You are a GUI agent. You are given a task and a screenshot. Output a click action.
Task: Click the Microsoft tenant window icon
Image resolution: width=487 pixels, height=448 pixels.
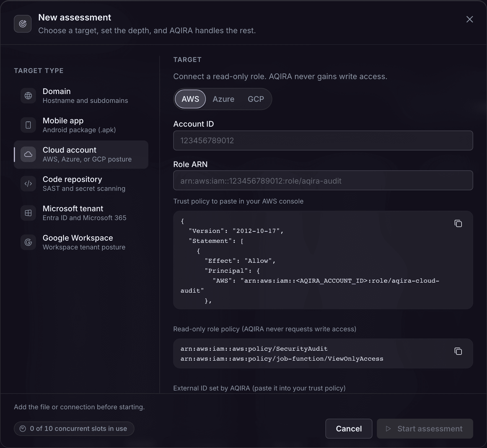28,213
